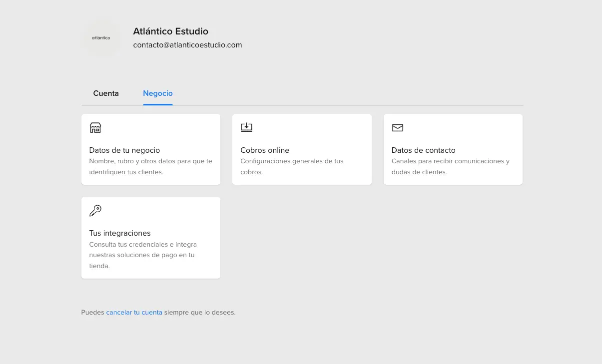Image resolution: width=602 pixels, height=364 pixels.
Task: Open the 'Datos de contacto' card title
Action: [423, 150]
